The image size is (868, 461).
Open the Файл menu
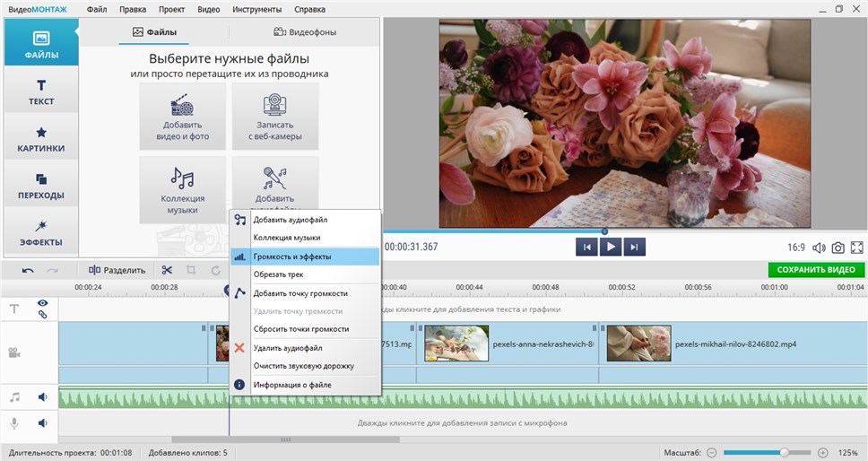96,9
